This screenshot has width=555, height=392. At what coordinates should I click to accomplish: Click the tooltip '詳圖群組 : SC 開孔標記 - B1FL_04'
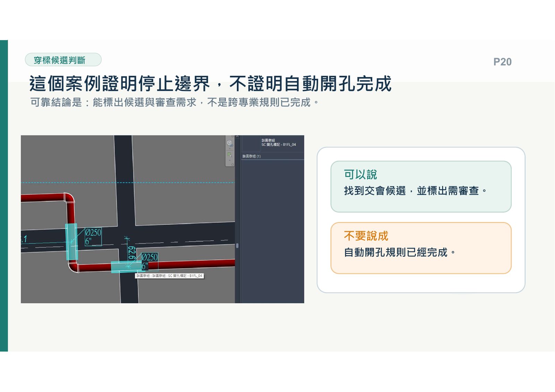click(169, 276)
